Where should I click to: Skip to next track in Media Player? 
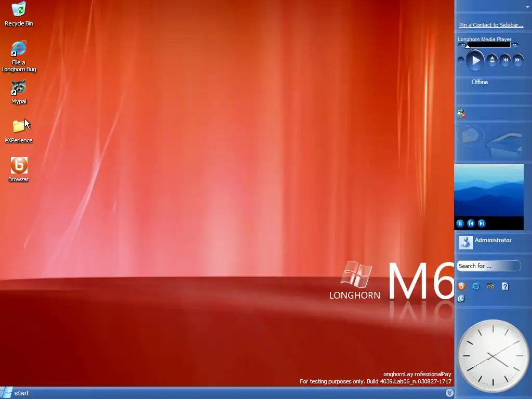tap(518, 60)
